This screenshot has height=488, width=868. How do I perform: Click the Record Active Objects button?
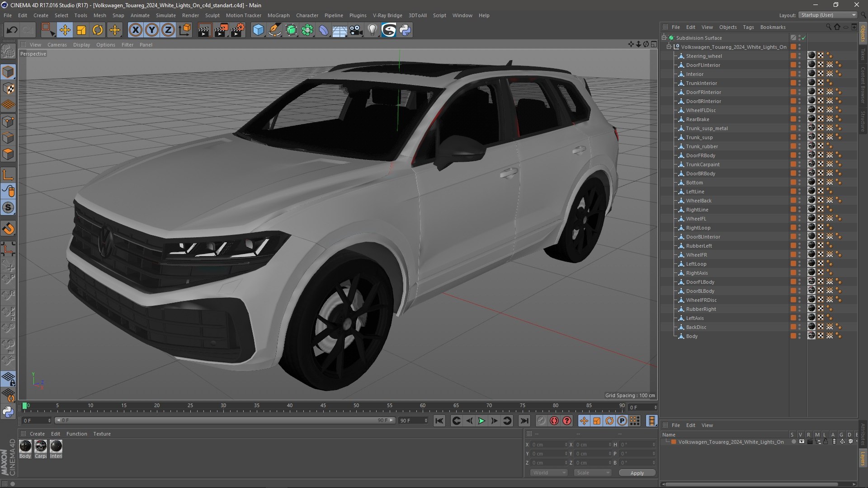click(541, 421)
